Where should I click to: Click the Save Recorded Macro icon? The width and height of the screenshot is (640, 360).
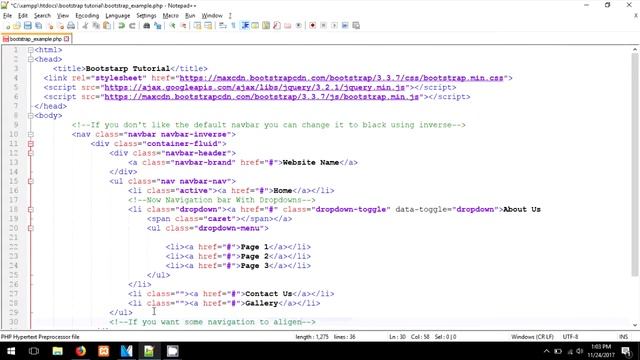[x=356, y=26]
